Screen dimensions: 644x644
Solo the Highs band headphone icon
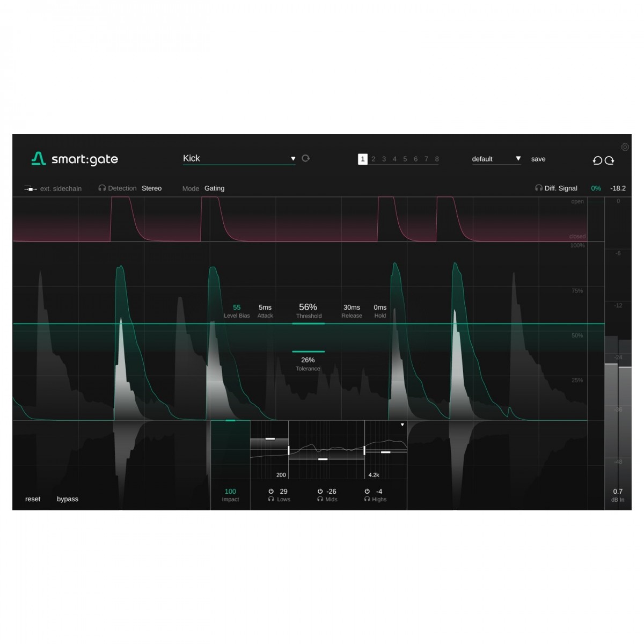[367, 499]
